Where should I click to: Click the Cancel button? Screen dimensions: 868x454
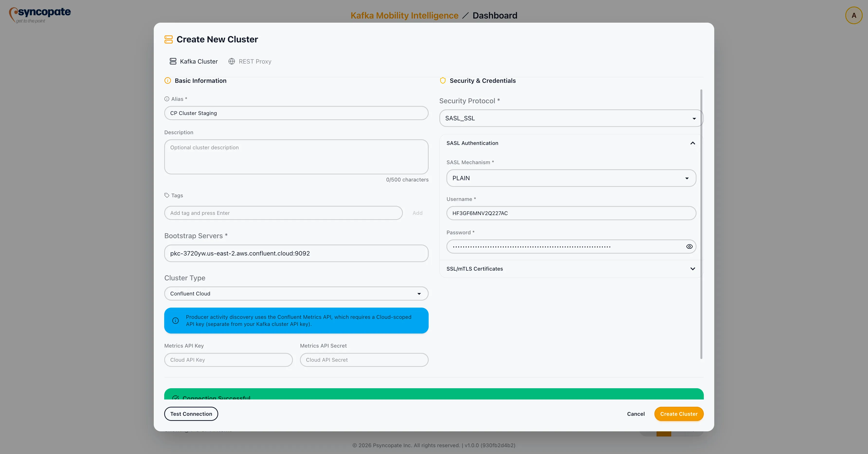[x=635, y=414]
